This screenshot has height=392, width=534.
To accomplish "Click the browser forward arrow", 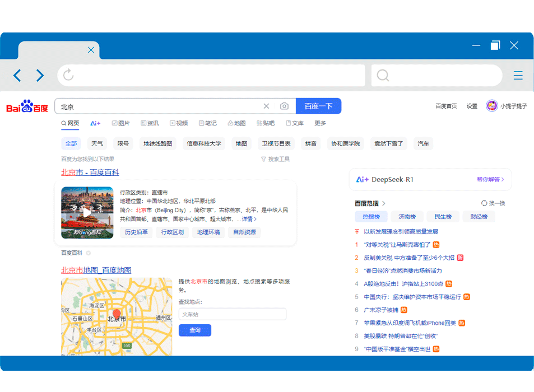I will pyautogui.click(x=40, y=75).
